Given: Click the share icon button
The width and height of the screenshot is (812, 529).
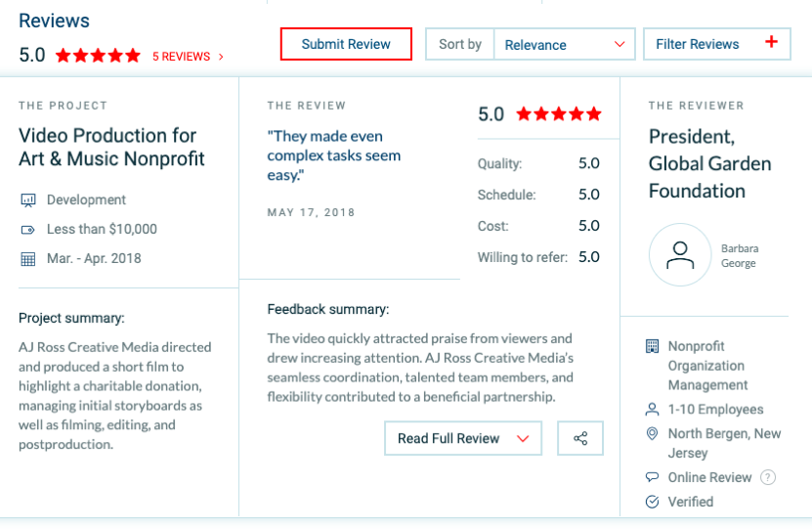Looking at the screenshot, I should 580,438.
